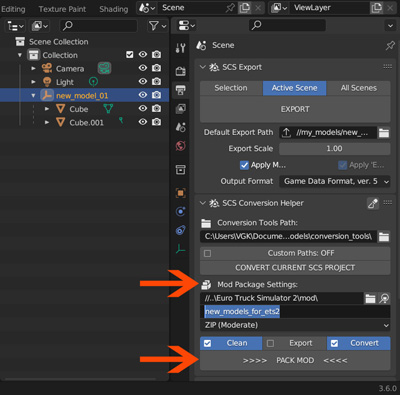Adjust the Export Scale value field
The width and height of the screenshot is (400, 395).
click(334, 149)
